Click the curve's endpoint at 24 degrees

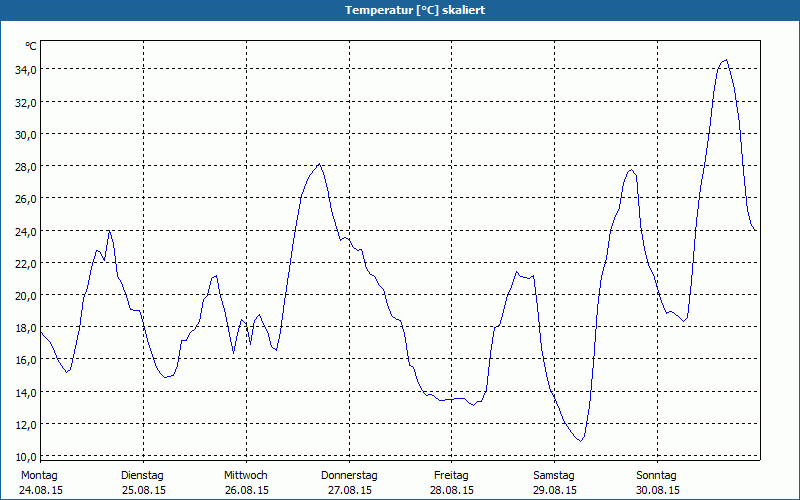pos(755,230)
